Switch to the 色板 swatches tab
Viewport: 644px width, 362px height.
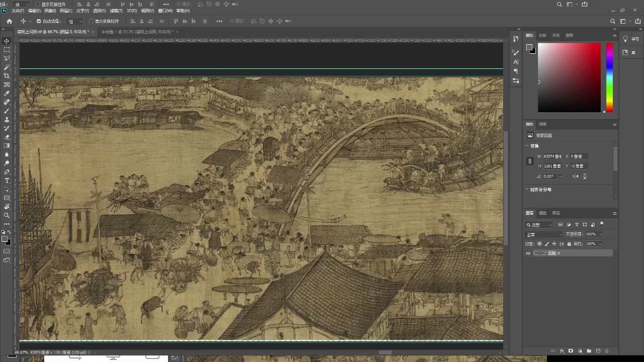[542, 36]
